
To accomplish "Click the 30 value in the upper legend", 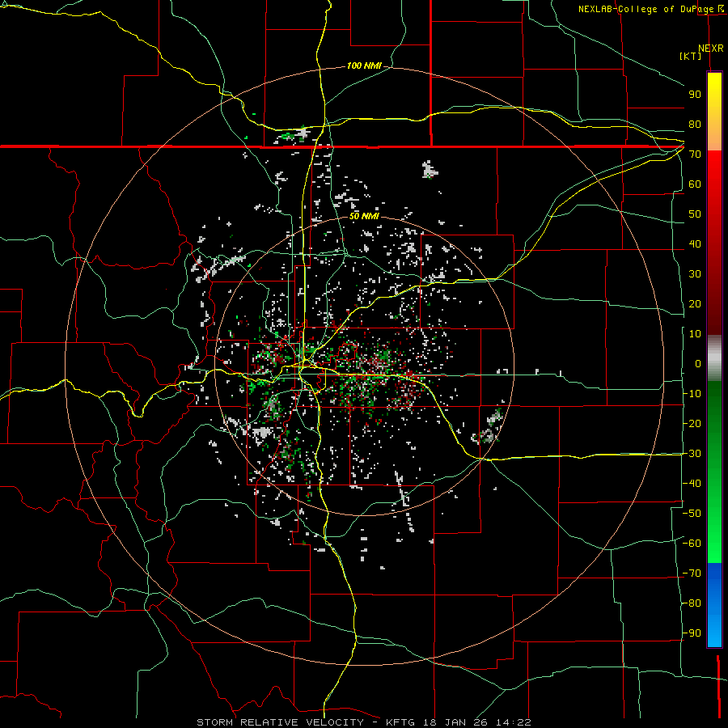I will pyautogui.click(x=695, y=274).
